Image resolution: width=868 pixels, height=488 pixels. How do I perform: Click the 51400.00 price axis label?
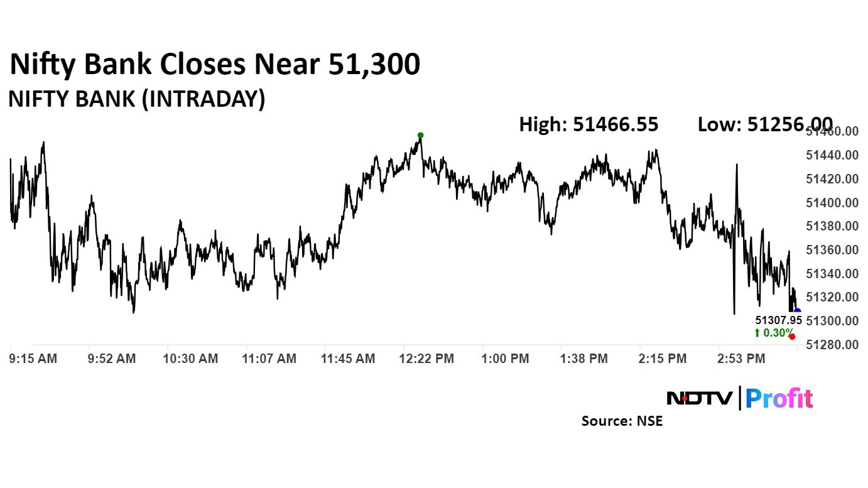[832, 203]
